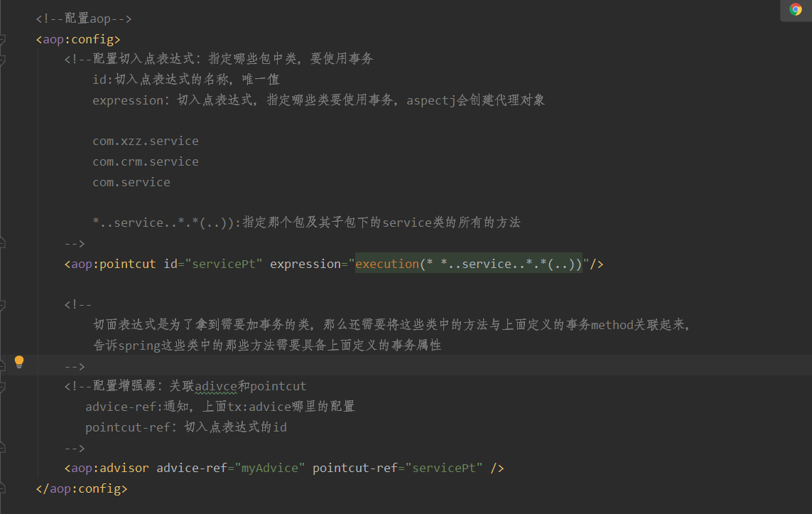Screen dimensions: 812x514
Task: Click the aop:advisor tag name
Action: [x=110, y=468]
